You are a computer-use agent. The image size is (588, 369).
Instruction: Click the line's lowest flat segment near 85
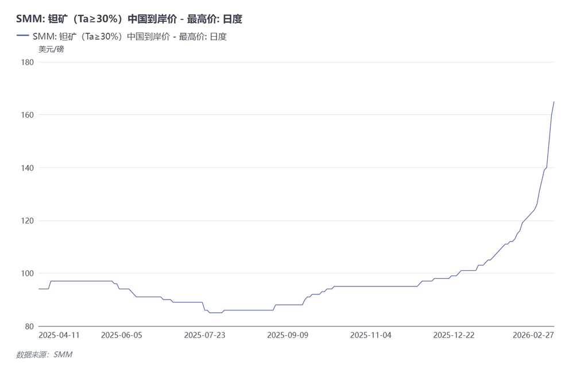point(215,313)
